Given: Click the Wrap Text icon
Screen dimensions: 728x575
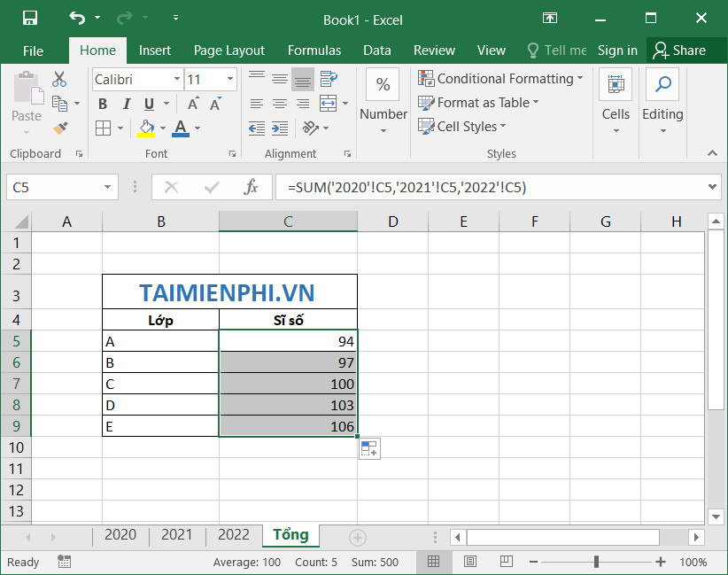Looking at the screenshot, I should 329,80.
